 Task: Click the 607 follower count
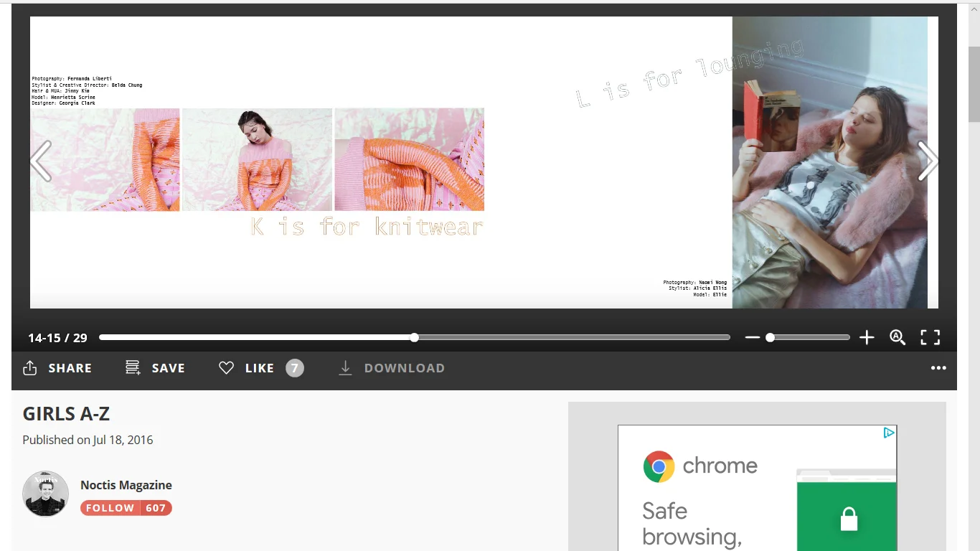click(x=156, y=508)
